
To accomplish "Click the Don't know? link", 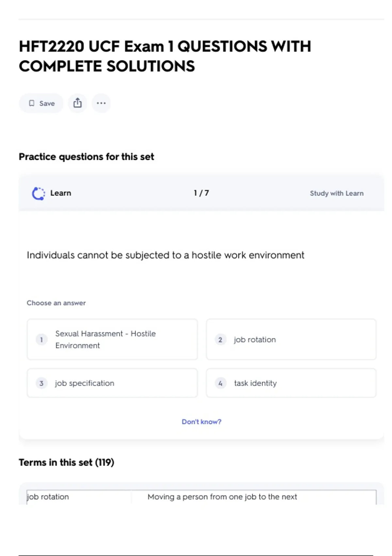I will coord(201,422).
